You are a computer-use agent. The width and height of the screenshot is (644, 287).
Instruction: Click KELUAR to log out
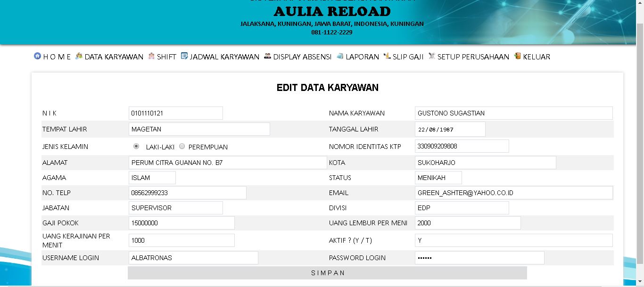tap(535, 57)
